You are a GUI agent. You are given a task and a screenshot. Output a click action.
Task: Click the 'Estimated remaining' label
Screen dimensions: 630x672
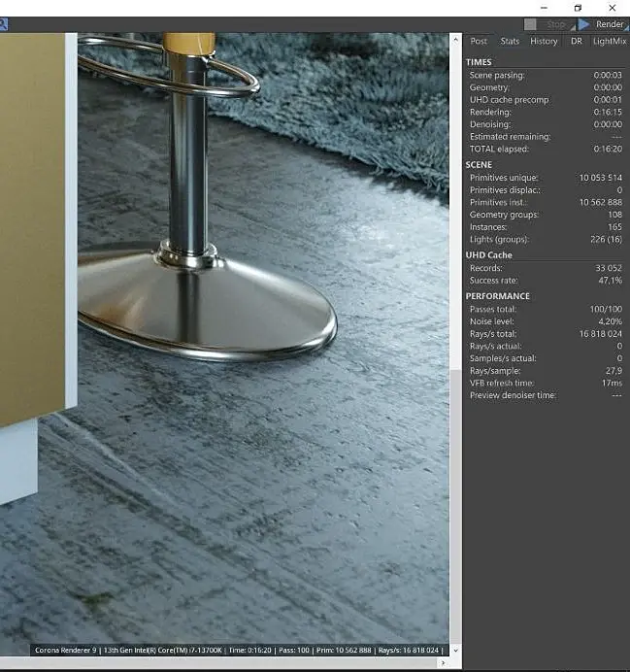510,137
